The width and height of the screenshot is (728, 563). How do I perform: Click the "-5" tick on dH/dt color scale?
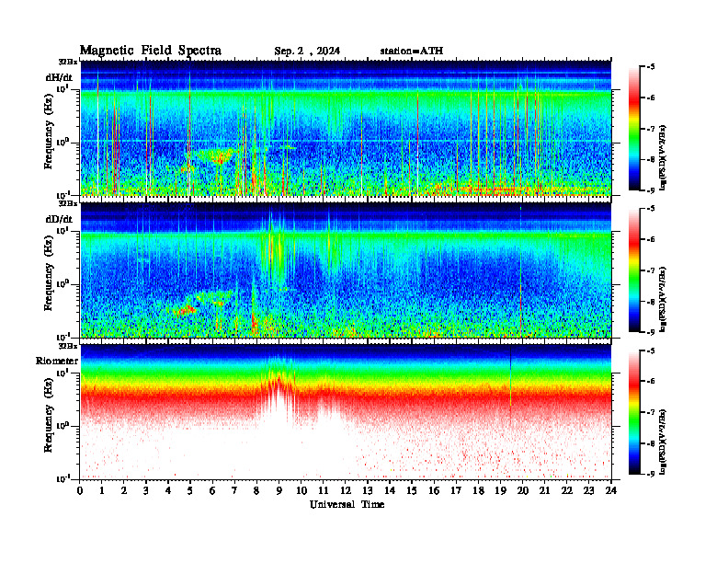pos(652,67)
